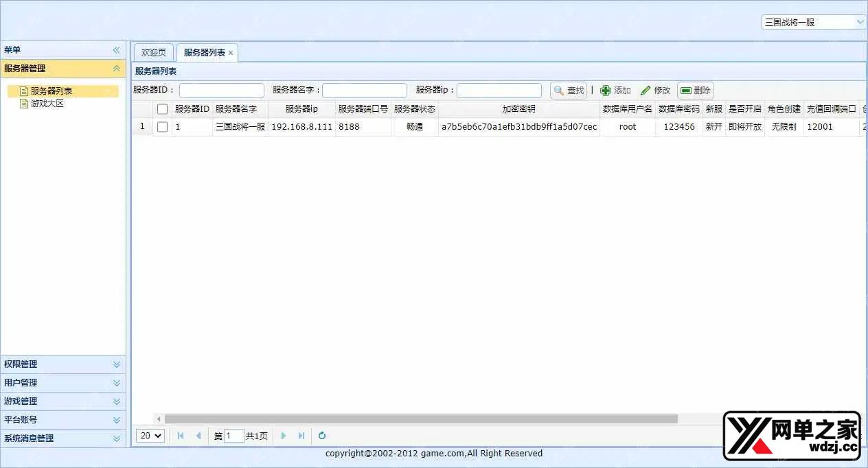Click the next-page arrow button
The height and width of the screenshot is (468, 868).
pos(283,435)
